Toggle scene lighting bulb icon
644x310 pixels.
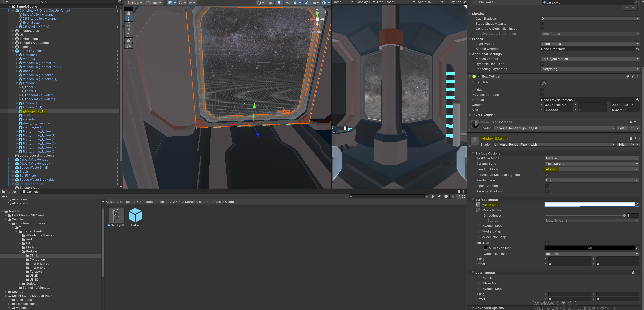coord(279,3)
